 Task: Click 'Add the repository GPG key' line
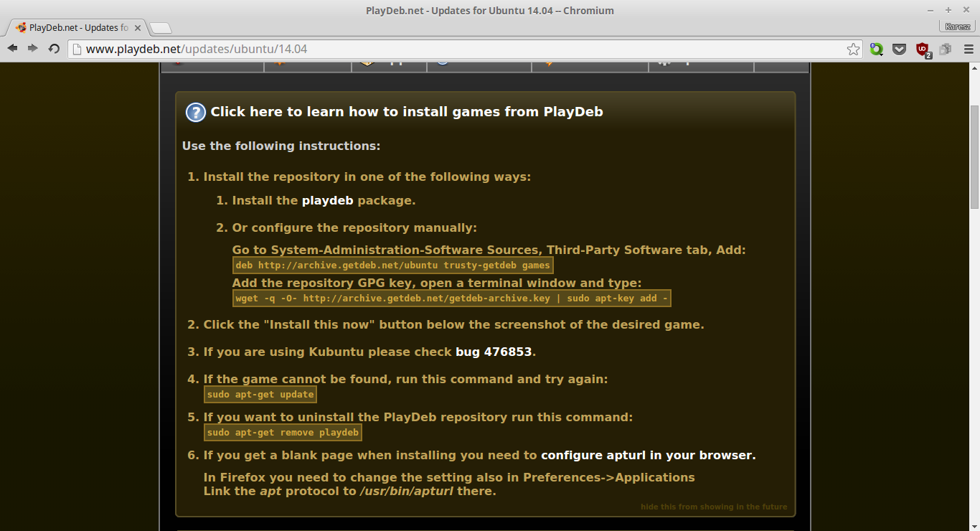point(437,283)
